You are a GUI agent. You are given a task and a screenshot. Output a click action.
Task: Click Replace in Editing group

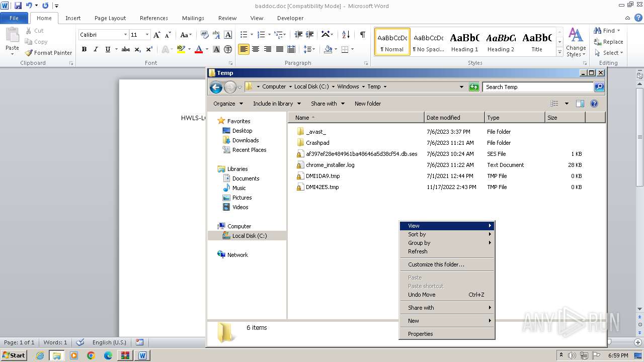[x=608, y=42]
